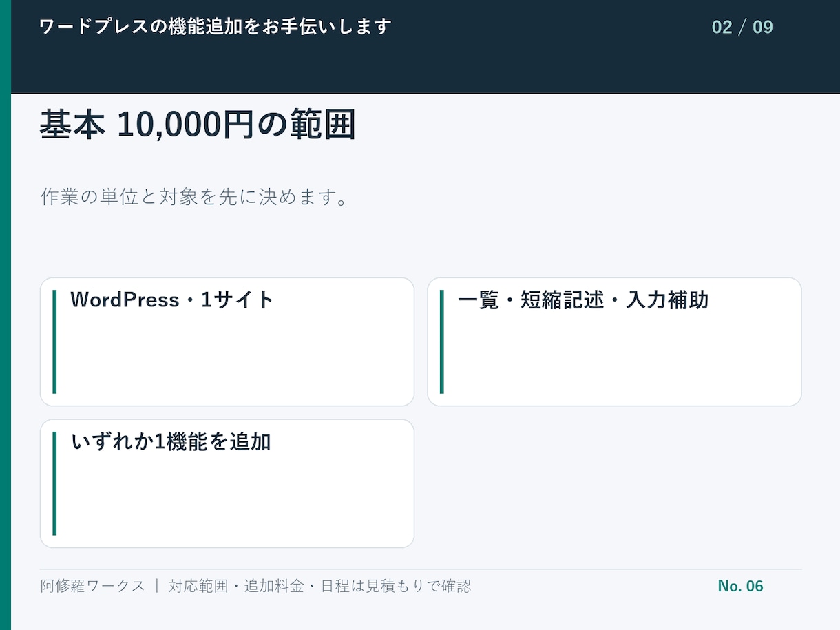Select the WordPress・1サイト card

pyautogui.click(x=227, y=342)
